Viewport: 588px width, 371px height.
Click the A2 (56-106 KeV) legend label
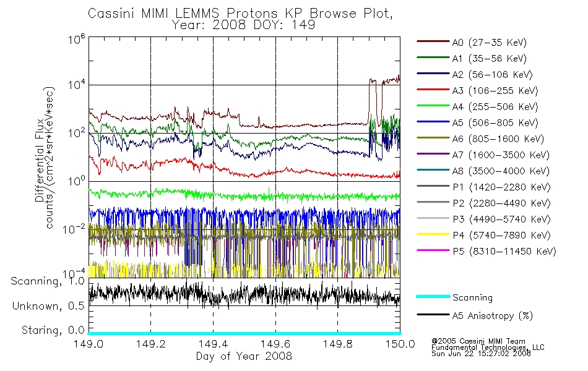(x=492, y=75)
